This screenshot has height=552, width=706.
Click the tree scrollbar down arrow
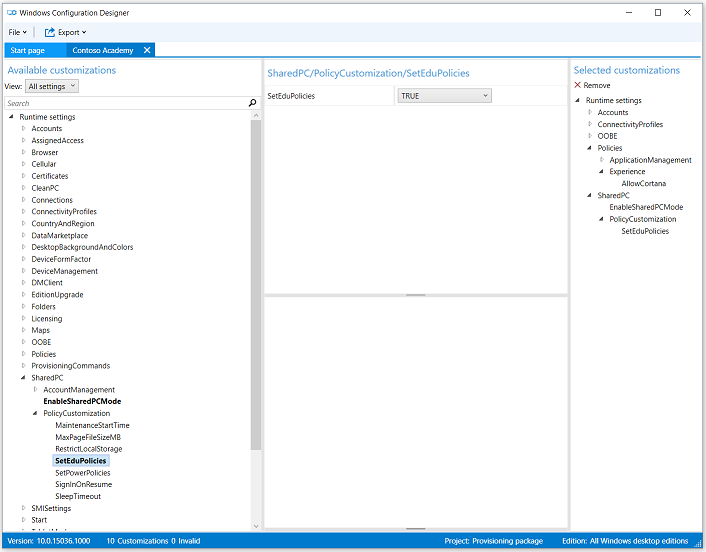(x=256, y=526)
